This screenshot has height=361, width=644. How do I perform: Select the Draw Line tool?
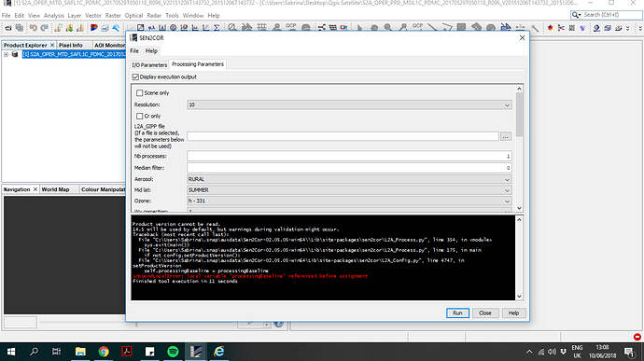point(432,27)
